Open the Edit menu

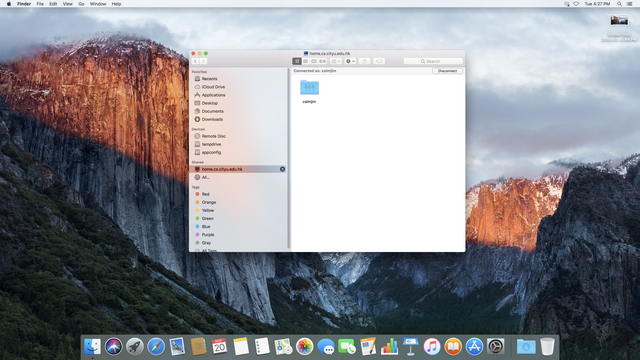53,4
